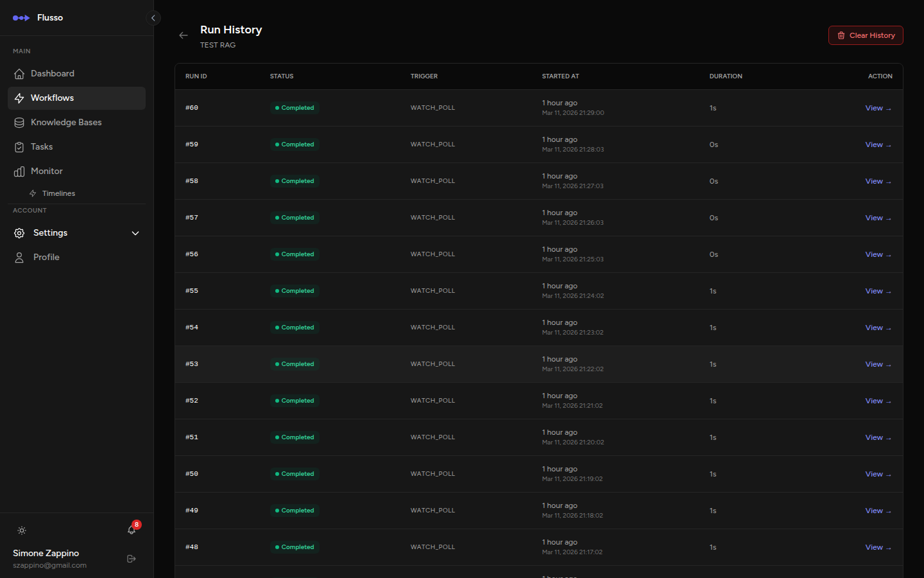924x578 pixels.
Task: Click email szappino@gmail.com
Action: click(x=49, y=566)
